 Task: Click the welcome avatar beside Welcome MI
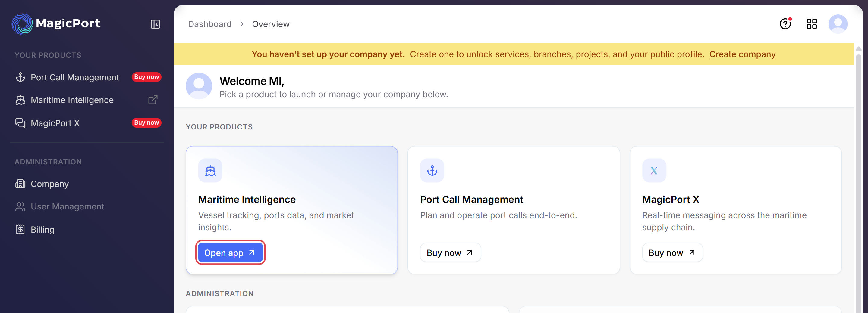coord(199,86)
